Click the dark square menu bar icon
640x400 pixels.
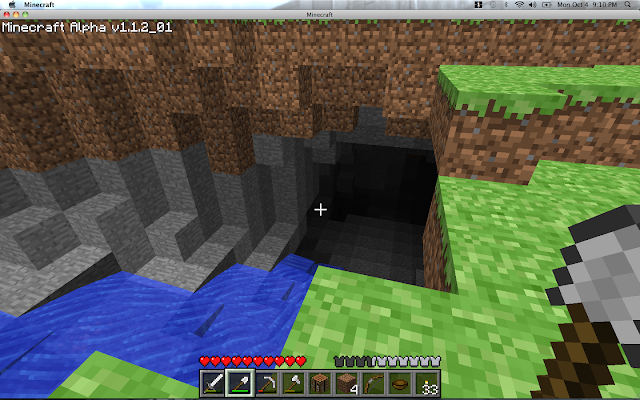pyautogui.click(x=478, y=4)
